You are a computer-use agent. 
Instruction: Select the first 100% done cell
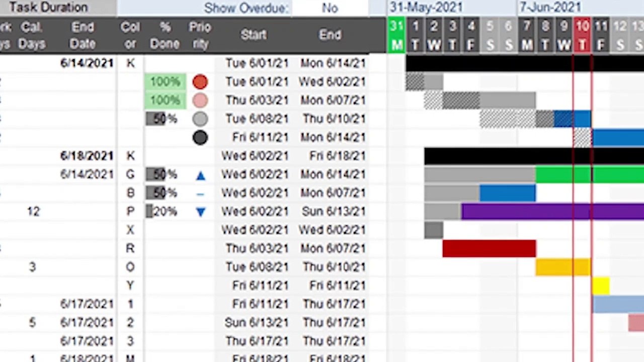click(165, 81)
